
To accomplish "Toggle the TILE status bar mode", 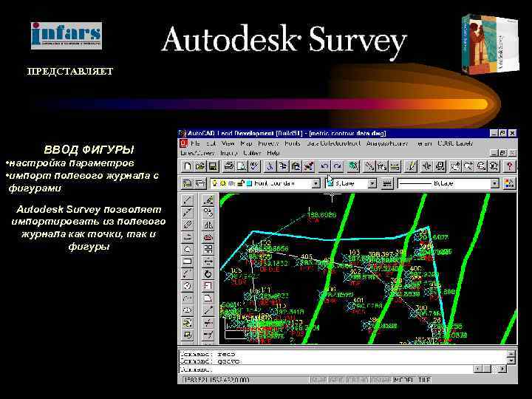I will 424,380.
